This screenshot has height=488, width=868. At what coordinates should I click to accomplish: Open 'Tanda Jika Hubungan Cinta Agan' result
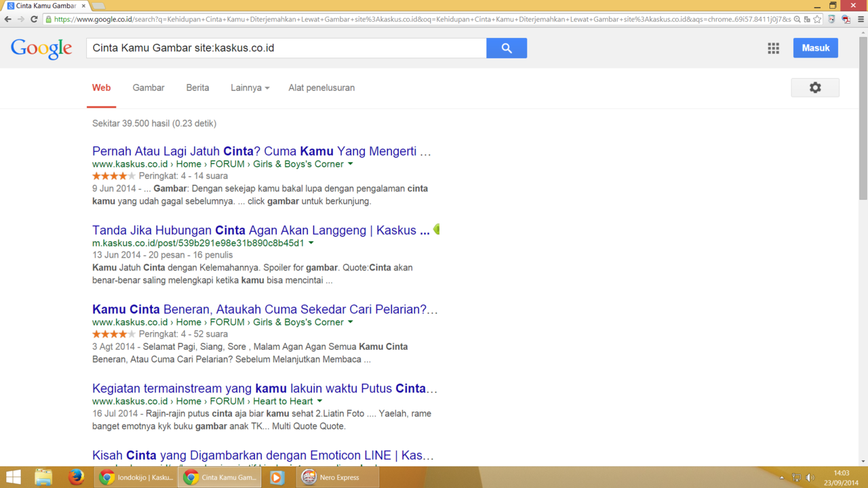[261, 230]
